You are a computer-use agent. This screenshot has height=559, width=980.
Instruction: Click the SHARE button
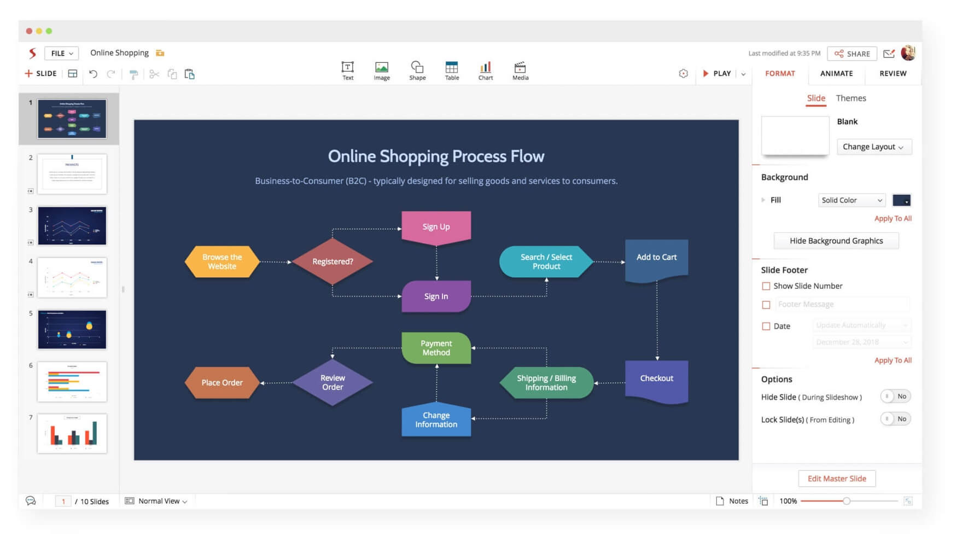(852, 54)
